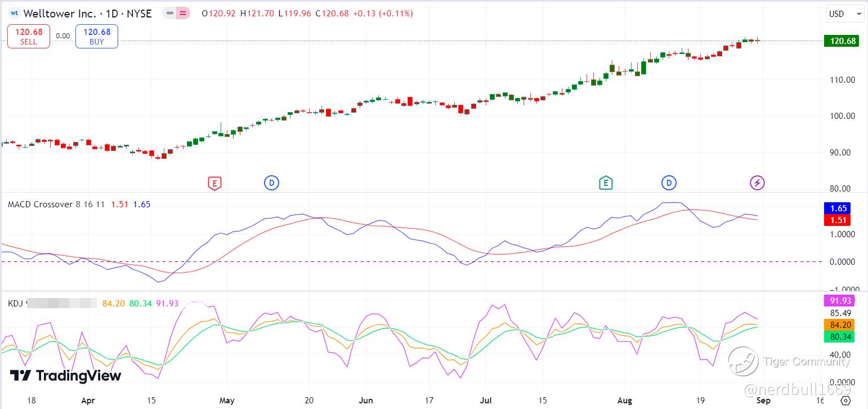Toggle the gray dash pill button
This screenshot has height=409, width=868.
169,13
